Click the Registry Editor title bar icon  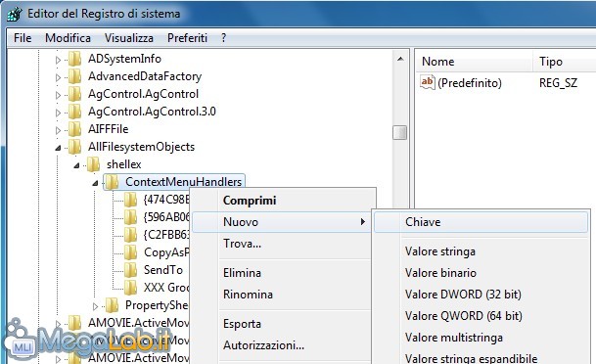click(x=15, y=14)
